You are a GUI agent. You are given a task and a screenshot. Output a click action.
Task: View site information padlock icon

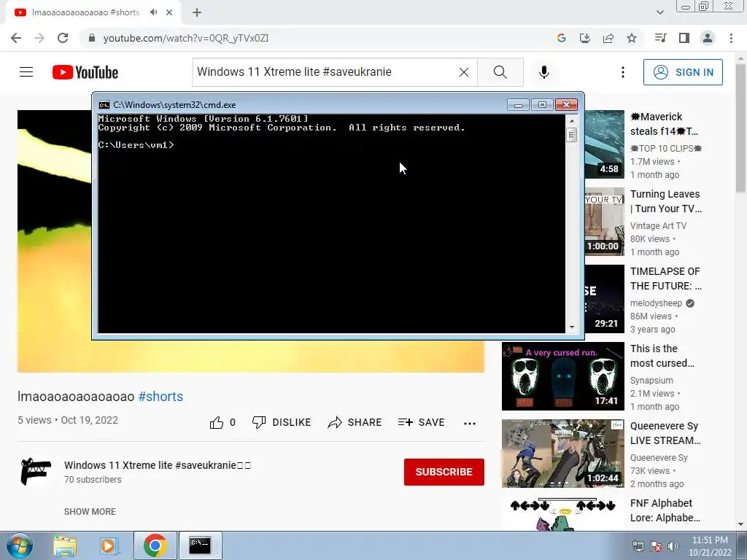92,38
